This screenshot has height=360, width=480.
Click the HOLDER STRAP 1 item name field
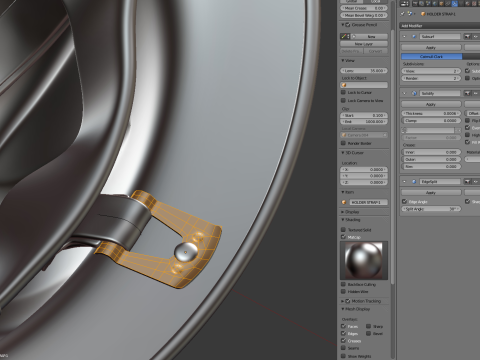click(368, 202)
